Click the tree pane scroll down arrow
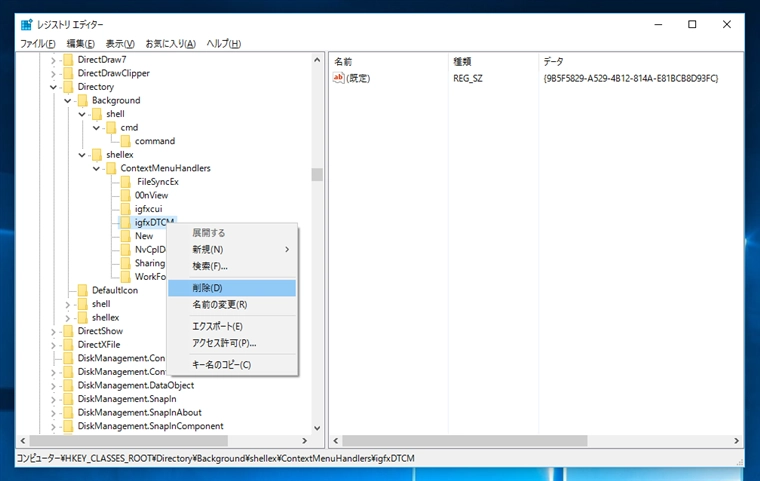This screenshot has height=481, width=760. point(317,428)
